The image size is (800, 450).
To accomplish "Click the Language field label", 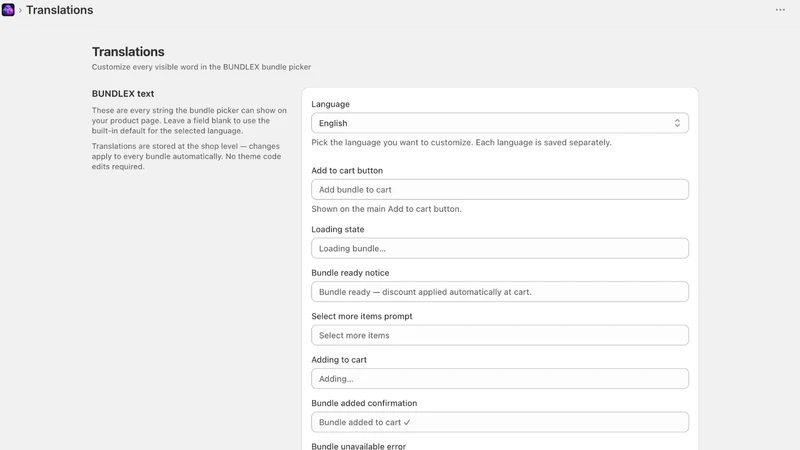I will coord(330,104).
